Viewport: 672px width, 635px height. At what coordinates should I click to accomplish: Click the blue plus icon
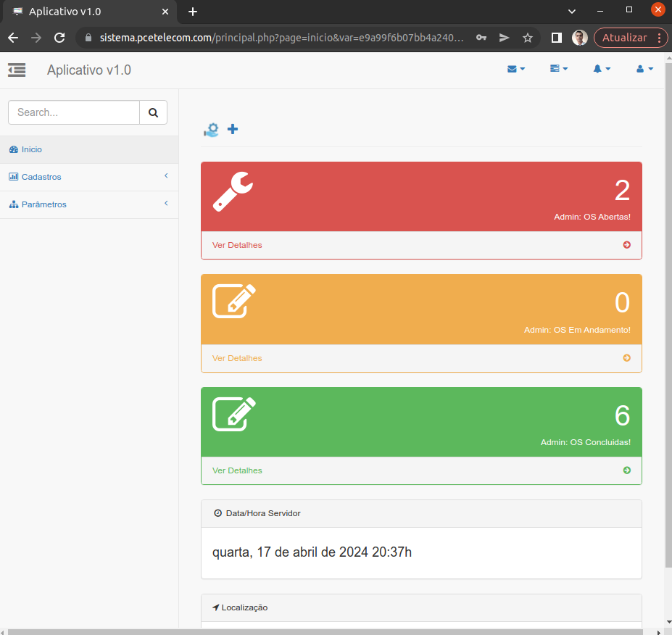(232, 129)
